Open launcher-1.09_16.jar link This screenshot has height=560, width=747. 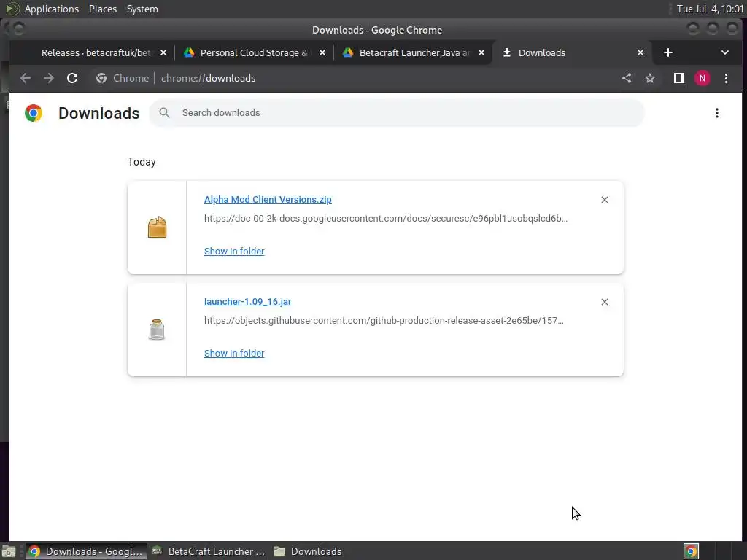pos(248,301)
